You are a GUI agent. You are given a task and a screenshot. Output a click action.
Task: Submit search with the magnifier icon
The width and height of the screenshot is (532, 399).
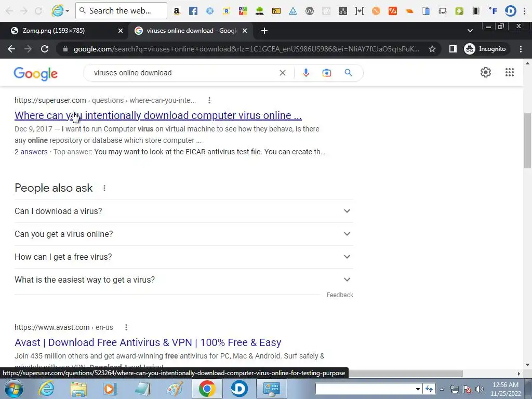348,73
